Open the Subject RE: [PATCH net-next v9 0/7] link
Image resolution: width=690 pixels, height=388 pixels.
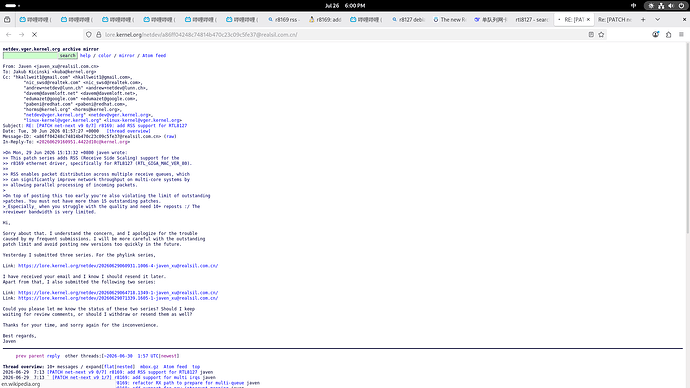(x=106, y=126)
